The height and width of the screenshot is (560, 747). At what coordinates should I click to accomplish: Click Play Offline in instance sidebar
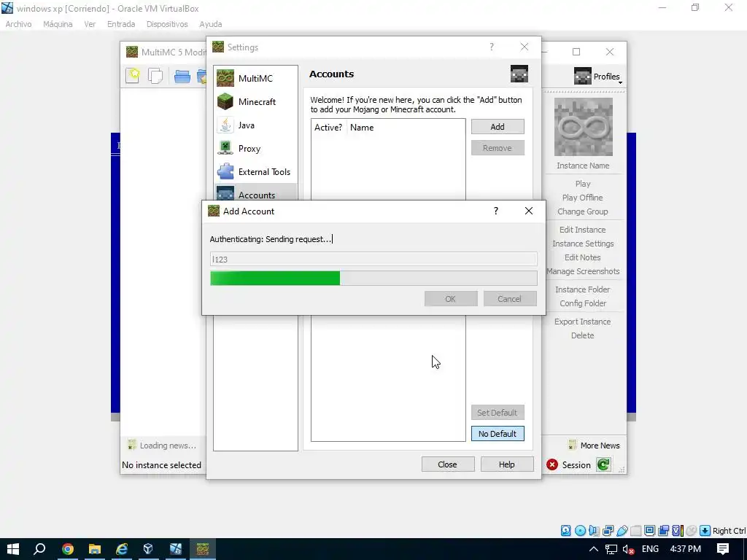583,197
